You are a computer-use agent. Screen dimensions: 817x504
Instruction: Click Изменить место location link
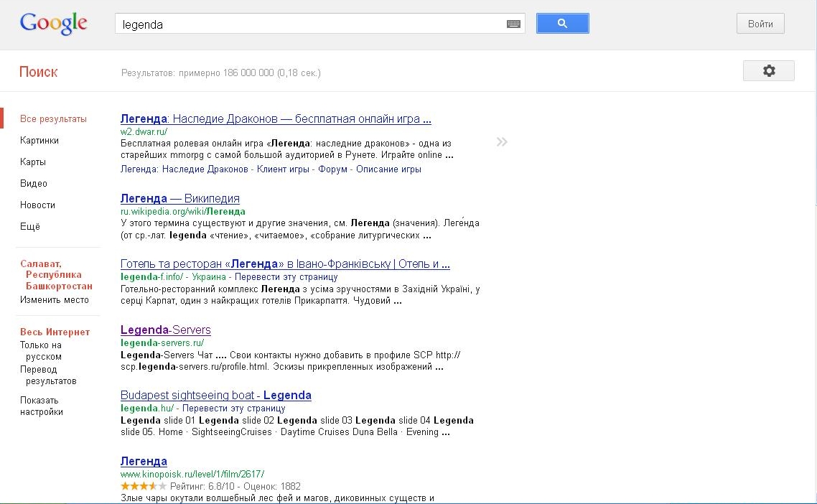(x=54, y=299)
